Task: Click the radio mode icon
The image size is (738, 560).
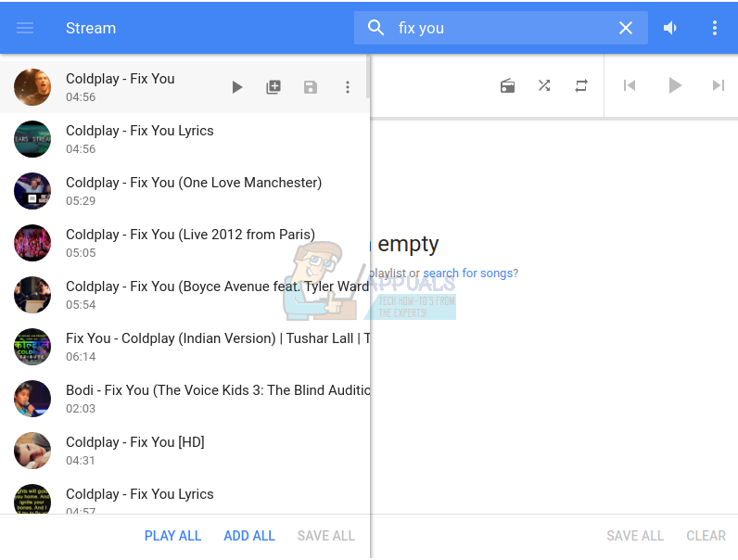Action: click(507, 85)
